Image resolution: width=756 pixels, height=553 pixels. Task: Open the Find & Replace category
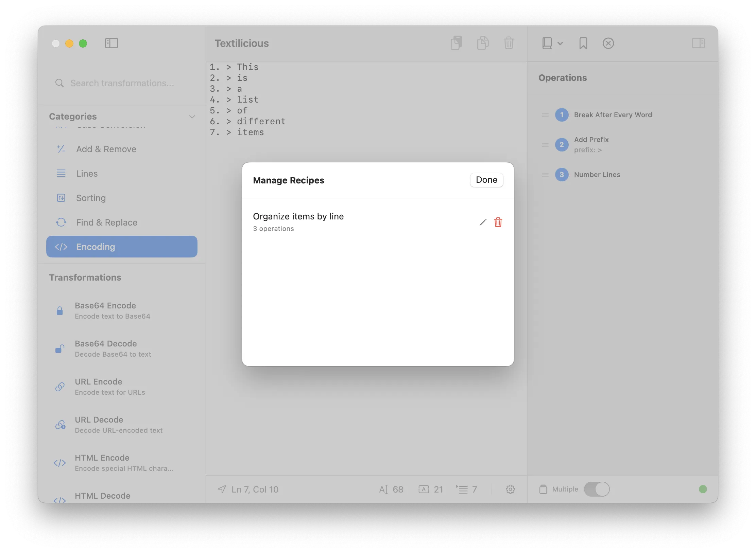tap(106, 222)
